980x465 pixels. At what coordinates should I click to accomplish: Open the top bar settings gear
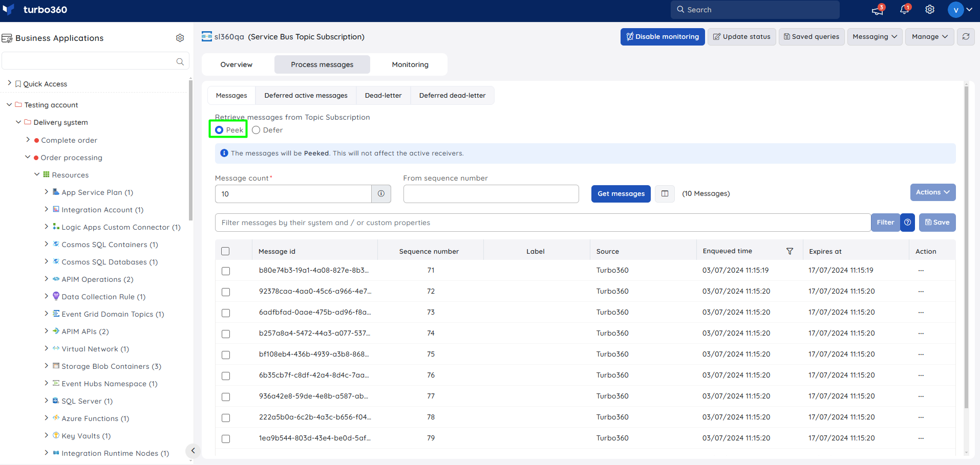click(930, 10)
